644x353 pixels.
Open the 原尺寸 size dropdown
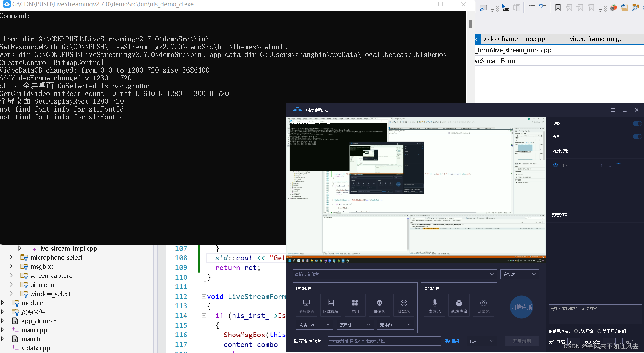pyautogui.click(x=355, y=325)
